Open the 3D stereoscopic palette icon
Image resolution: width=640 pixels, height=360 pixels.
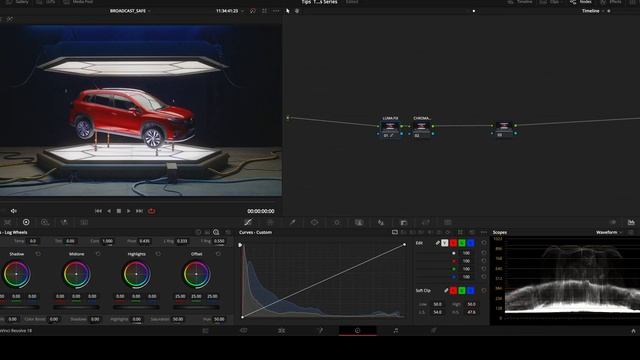pyautogui.click(x=448, y=222)
